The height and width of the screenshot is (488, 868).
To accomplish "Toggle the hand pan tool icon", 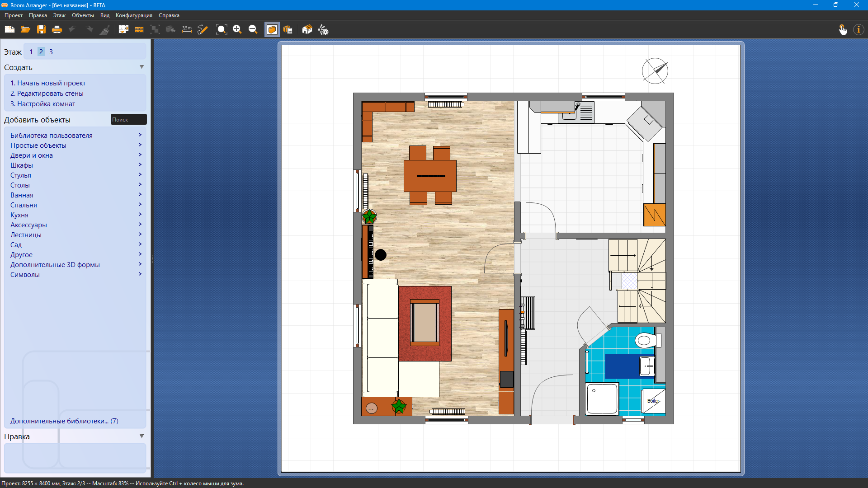I will click(843, 30).
